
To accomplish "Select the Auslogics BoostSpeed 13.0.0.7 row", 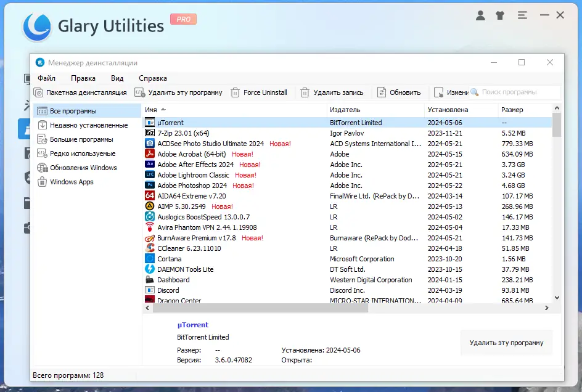I will (348, 217).
